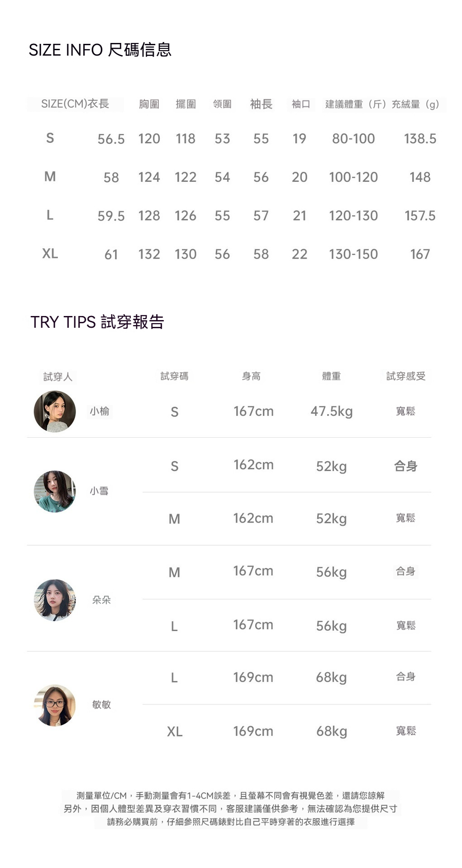
Task: Click the TRY TIPS 試穿報告 heading
Action: coord(97,322)
